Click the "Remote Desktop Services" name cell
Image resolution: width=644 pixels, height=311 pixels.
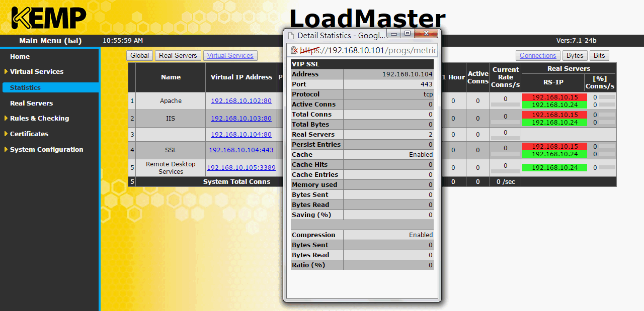click(171, 168)
